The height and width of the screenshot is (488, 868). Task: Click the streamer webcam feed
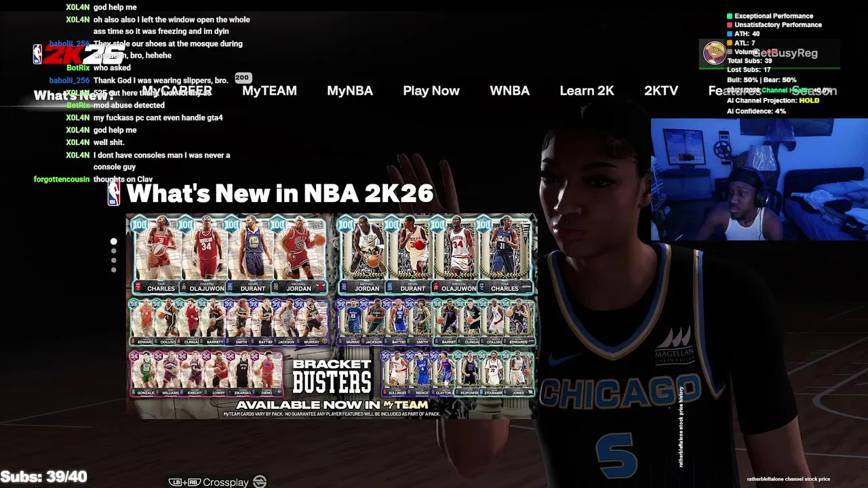coord(759,180)
